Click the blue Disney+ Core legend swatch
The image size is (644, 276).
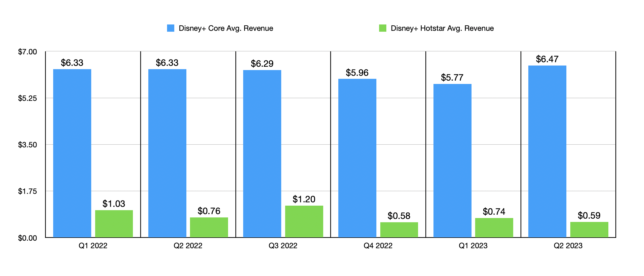click(171, 28)
